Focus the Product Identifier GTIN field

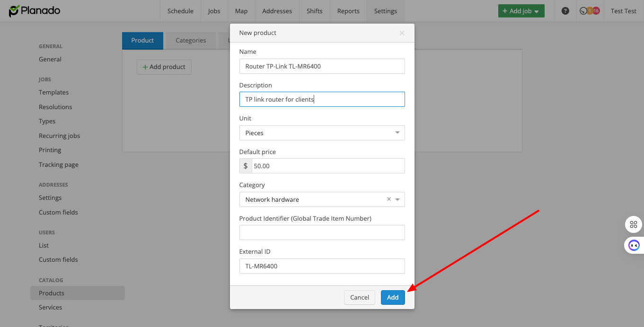pyautogui.click(x=322, y=232)
